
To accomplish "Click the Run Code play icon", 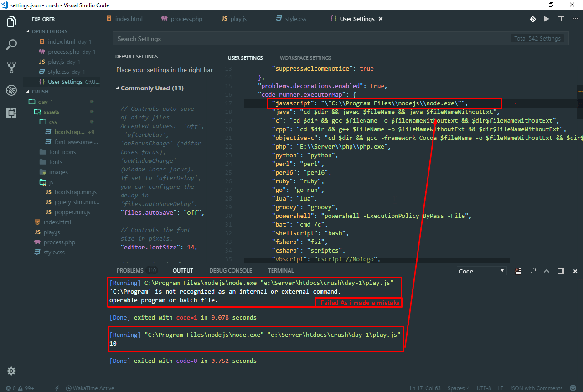I will click(x=546, y=19).
